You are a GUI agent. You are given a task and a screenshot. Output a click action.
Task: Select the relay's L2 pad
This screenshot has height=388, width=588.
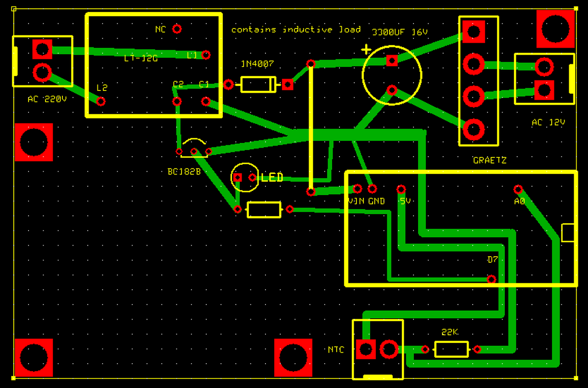click(x=101, y=101)
